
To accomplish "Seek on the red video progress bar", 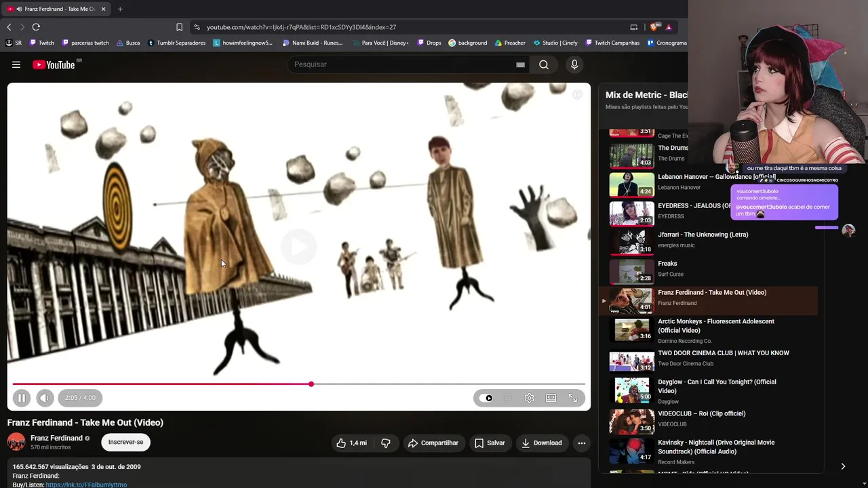I will (298, 384).
